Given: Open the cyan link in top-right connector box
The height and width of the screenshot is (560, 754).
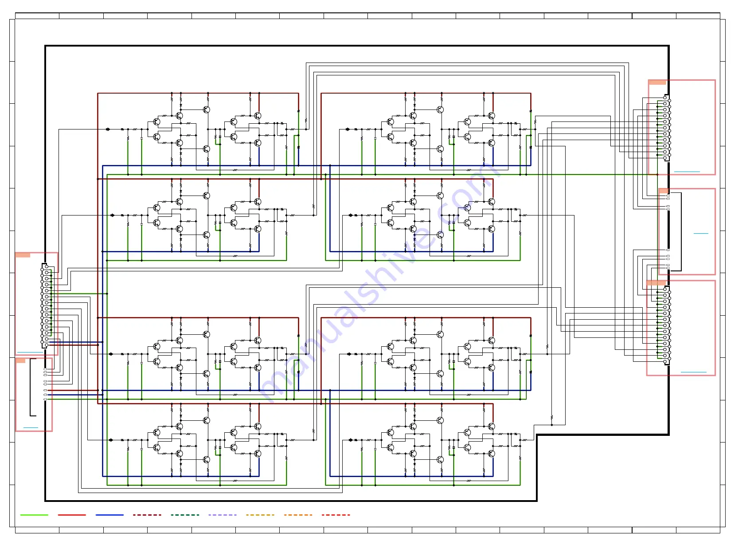Looking at the screenshot, I should pyautogui.click(x=687, y=172).
